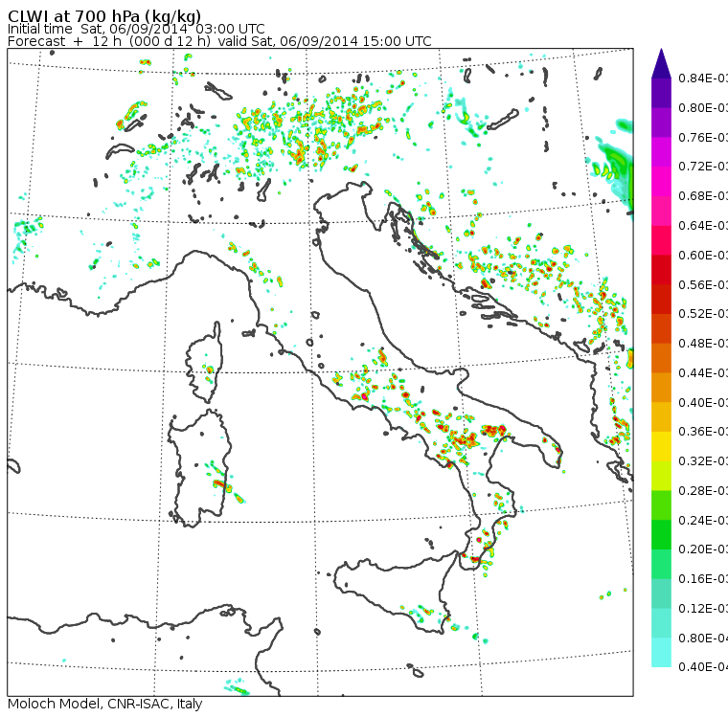Click the 0.28E-03 scale label
This screenshot has height=717, width=728.
703,491
